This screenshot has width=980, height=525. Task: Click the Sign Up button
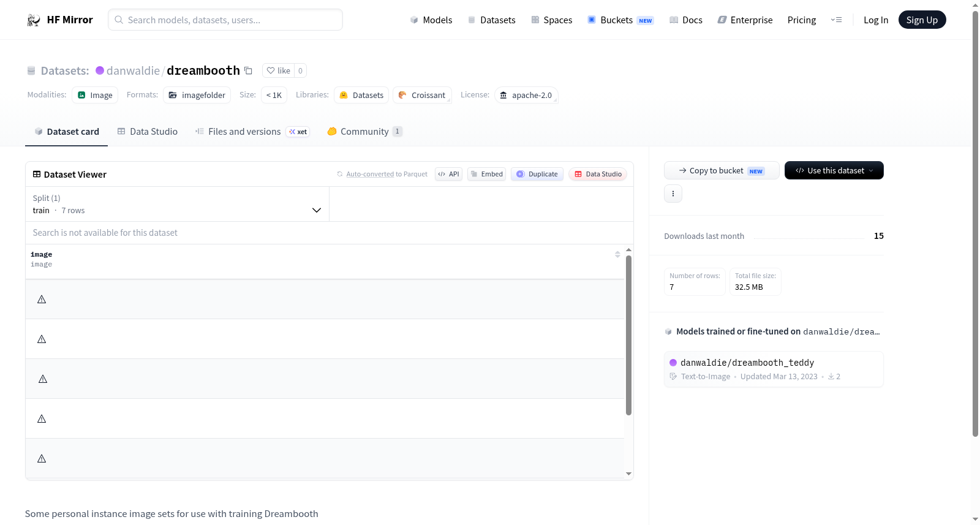tap(922, 20)
